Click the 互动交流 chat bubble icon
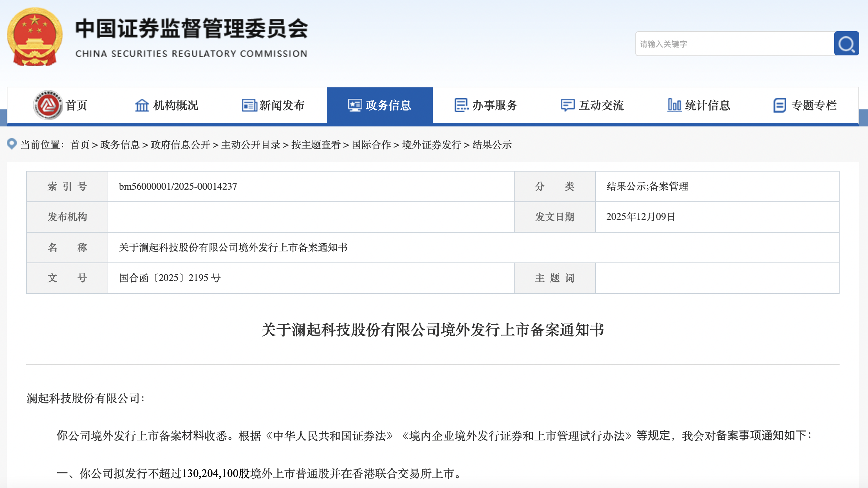The width and height of the screenshot is (868, 488). 567,105
